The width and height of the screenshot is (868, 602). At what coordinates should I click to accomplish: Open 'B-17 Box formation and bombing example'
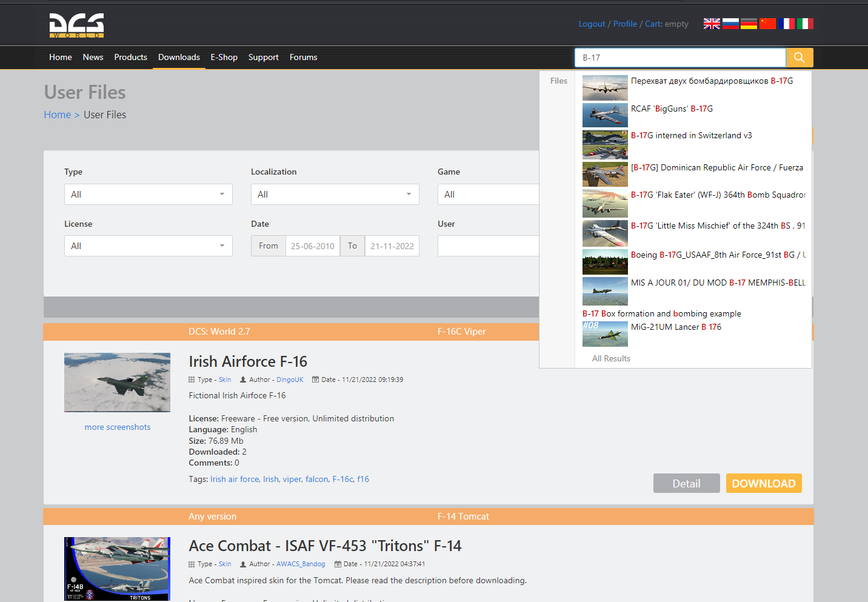point(661,314)
